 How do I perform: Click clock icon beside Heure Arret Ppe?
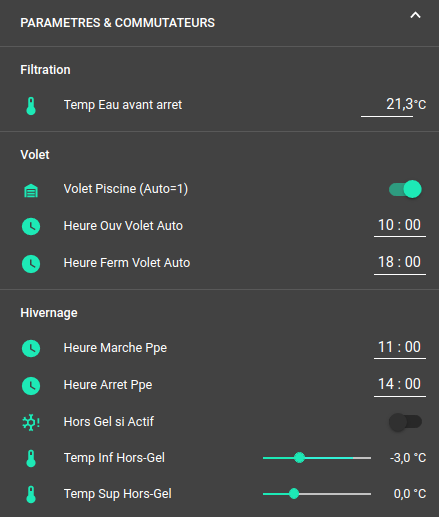(31, 386)
